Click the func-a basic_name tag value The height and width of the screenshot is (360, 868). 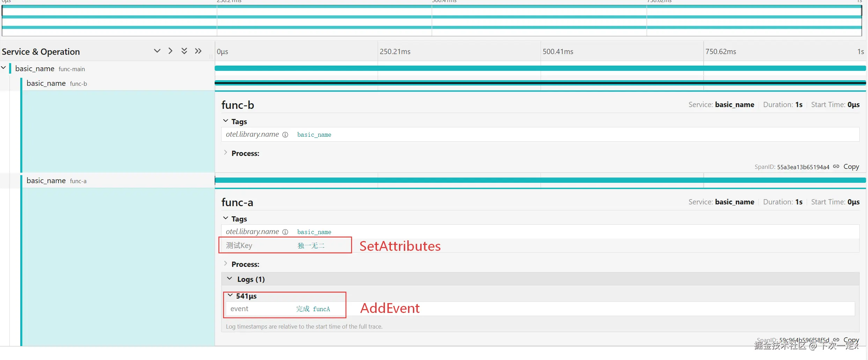(314, 232)
